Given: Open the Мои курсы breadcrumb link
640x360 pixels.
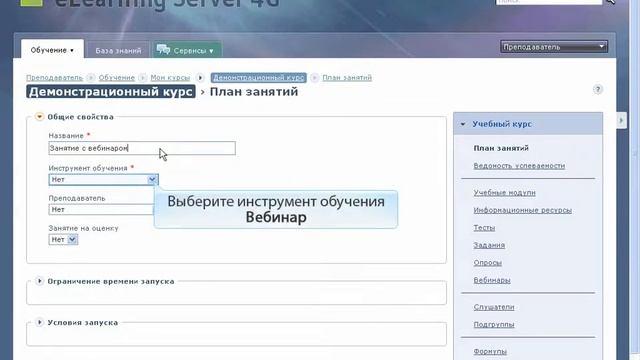Looking at the screenshot, I should (170, 78).
